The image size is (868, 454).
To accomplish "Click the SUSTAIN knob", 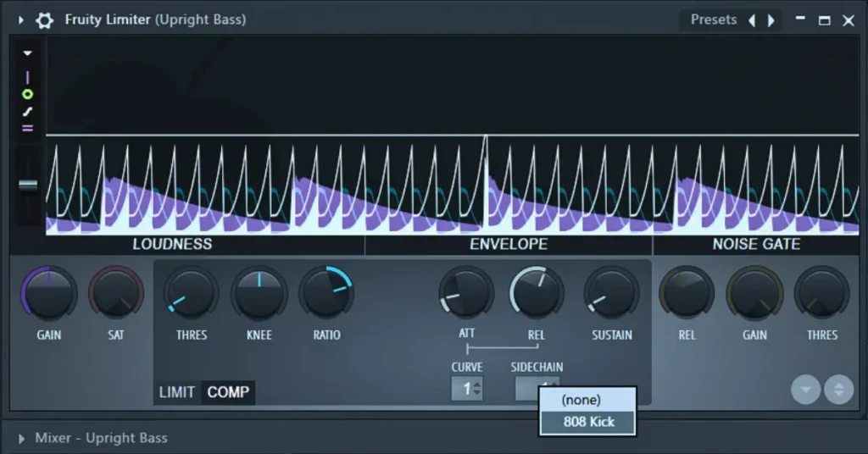I will (x=612, y=294).
